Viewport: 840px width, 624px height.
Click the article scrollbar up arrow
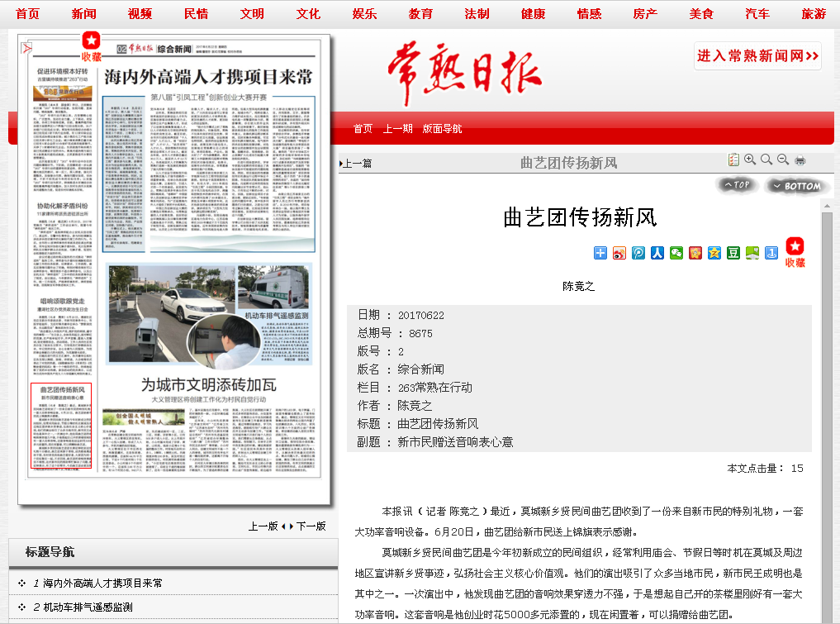click(827, 206)
